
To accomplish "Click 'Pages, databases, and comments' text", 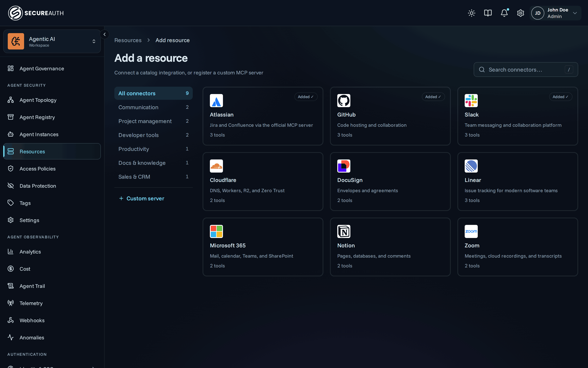I will tap(374, 256).
